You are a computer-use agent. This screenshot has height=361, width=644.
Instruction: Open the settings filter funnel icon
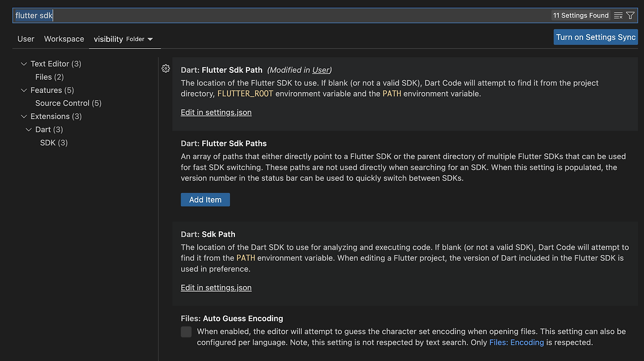630,16
